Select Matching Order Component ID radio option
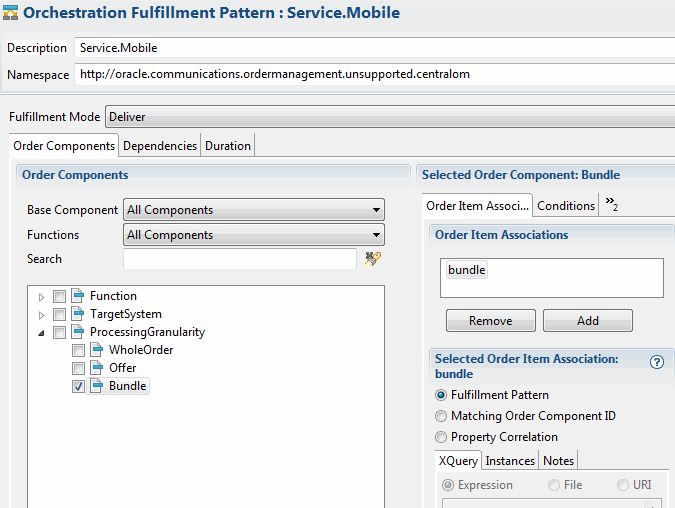Viewport: 675px width, 508px height. pos(441,416)
